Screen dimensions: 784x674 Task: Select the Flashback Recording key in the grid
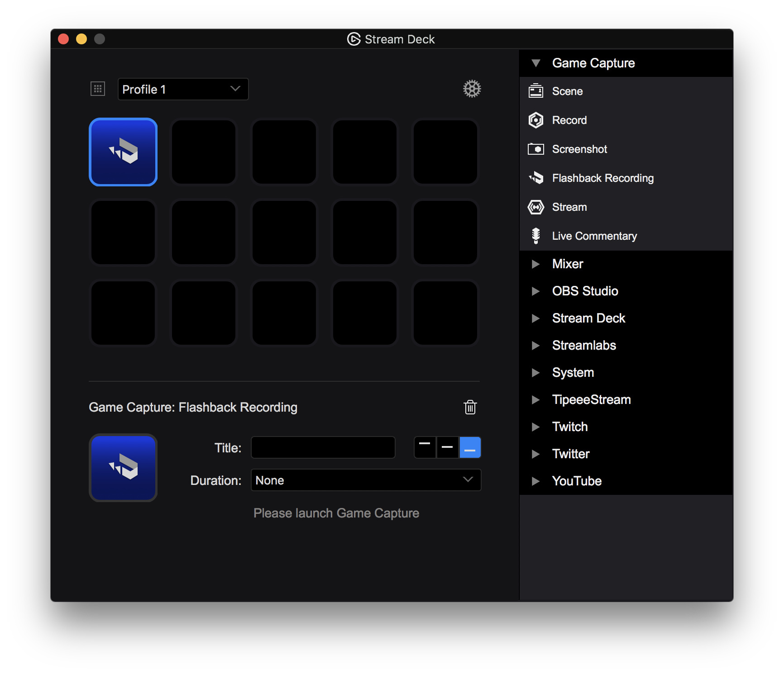tap(123, 152)
